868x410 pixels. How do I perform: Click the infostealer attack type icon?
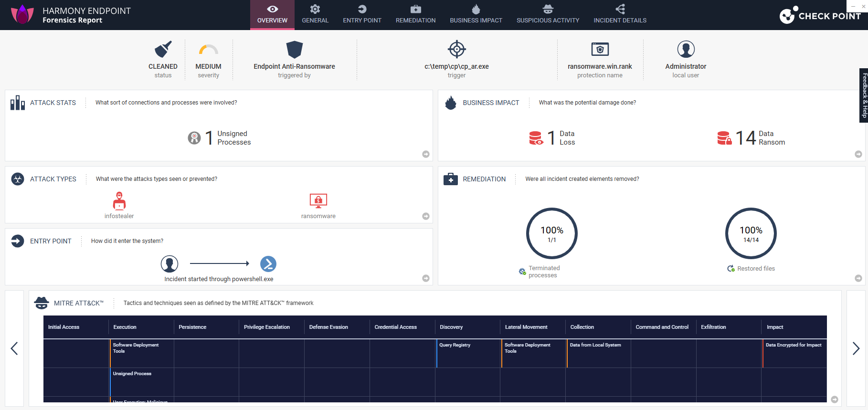coord(119,201)
